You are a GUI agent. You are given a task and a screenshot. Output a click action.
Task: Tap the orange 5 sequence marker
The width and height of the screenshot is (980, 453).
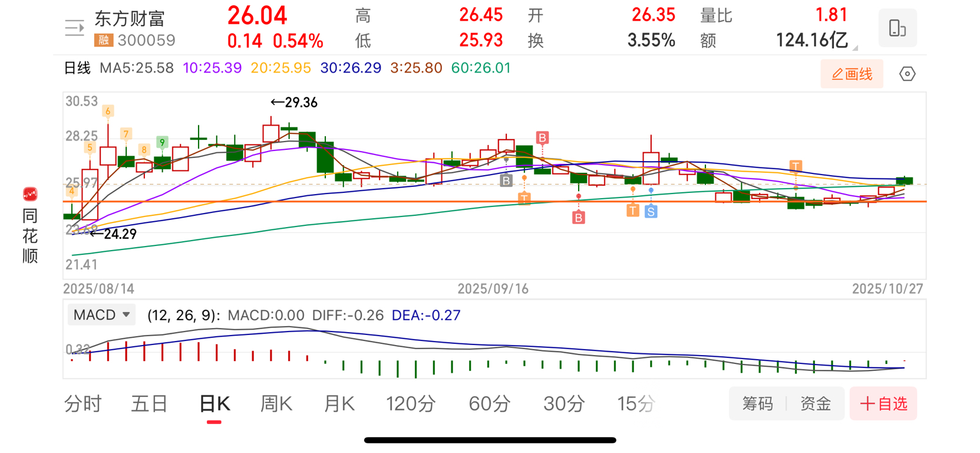(x=90, y=147)
